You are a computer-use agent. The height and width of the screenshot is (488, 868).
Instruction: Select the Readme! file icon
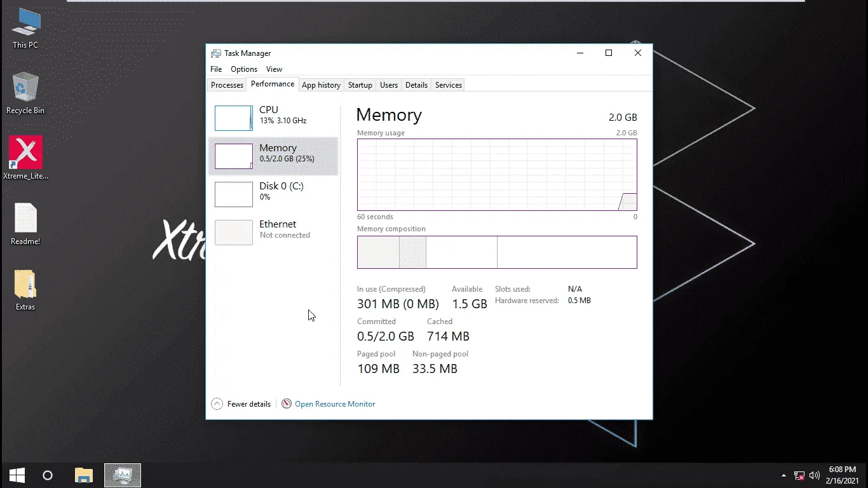[x=25, y=224]
